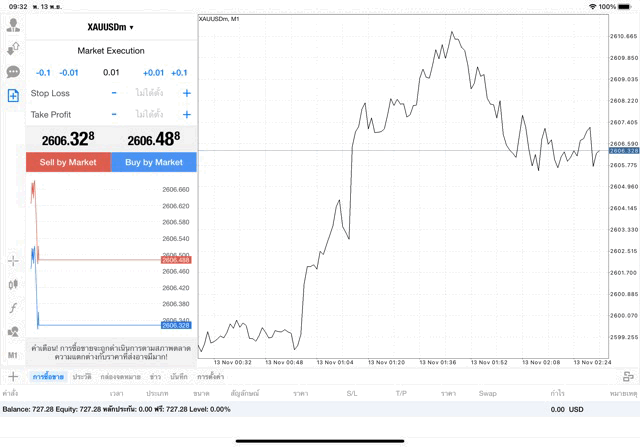Click the layout toggle icon at bottom right
Screen dimensions: 640x447
point(628,377)
